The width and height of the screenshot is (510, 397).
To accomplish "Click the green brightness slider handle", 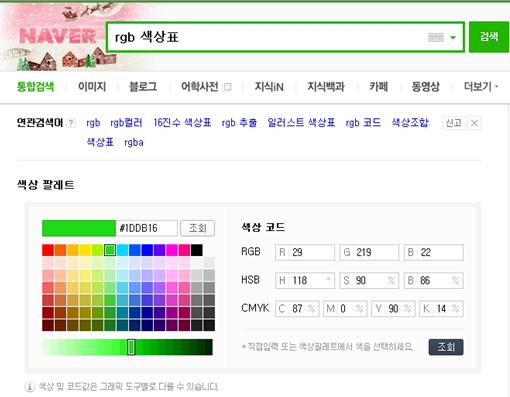I will tap(131, 347).
